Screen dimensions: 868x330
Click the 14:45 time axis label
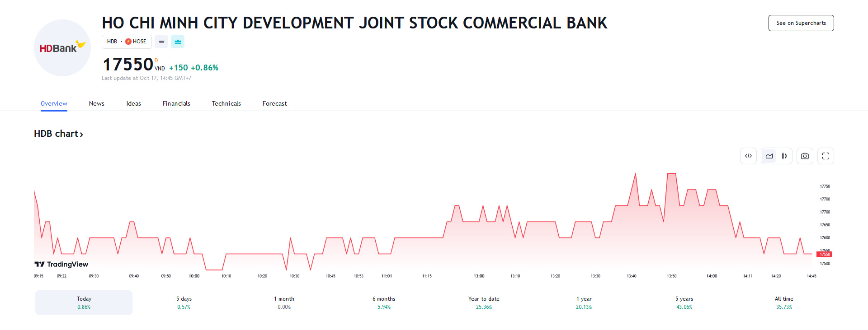(x=811, y=276)
